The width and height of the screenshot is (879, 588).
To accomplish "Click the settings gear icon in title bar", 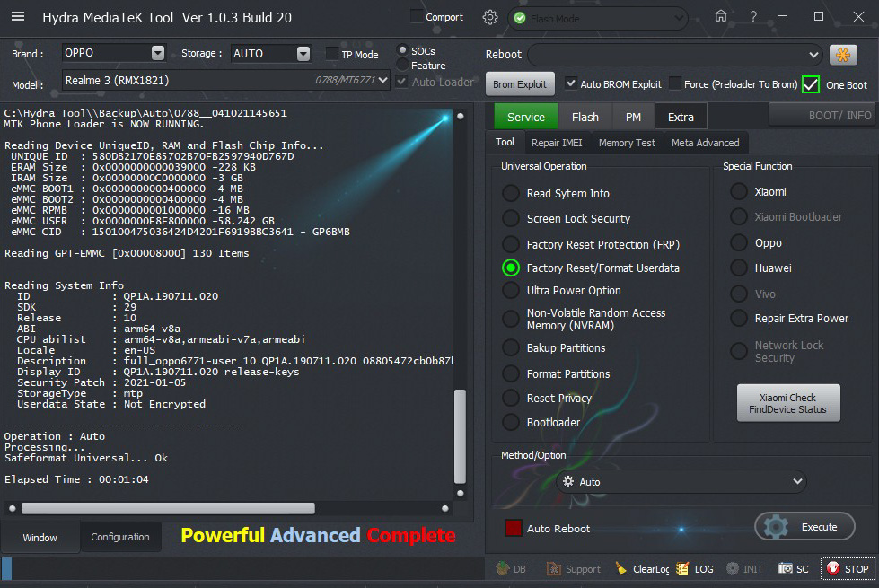I will point(489,17).
